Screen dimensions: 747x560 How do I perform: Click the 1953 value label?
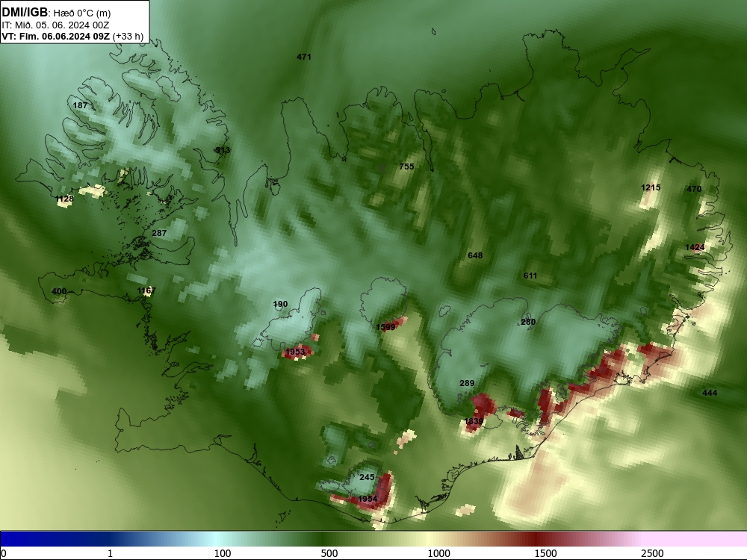point(294,352)
